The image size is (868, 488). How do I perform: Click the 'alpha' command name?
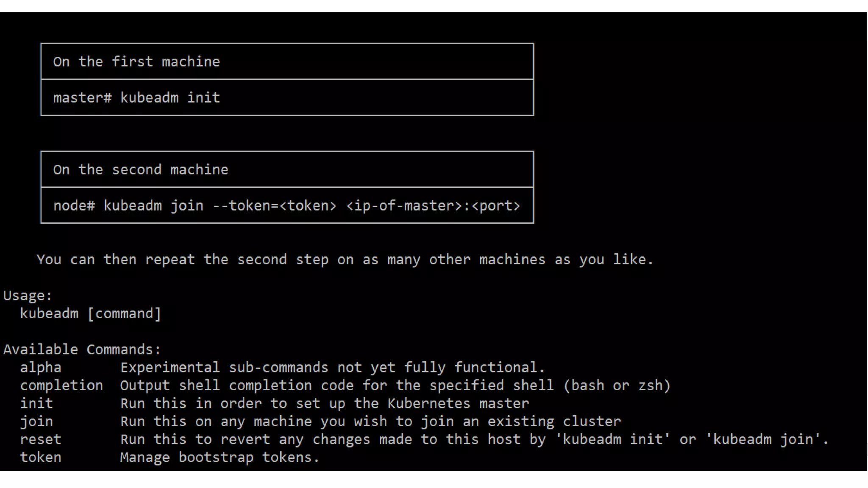tap(41, 368)
